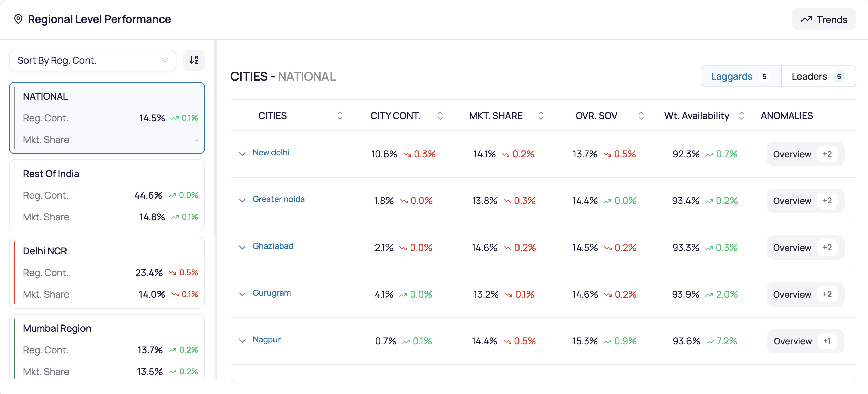This screenshot has width=868, height=394.
Task: Switch to the Laggards tab
Action: click(x=741, y=76)
